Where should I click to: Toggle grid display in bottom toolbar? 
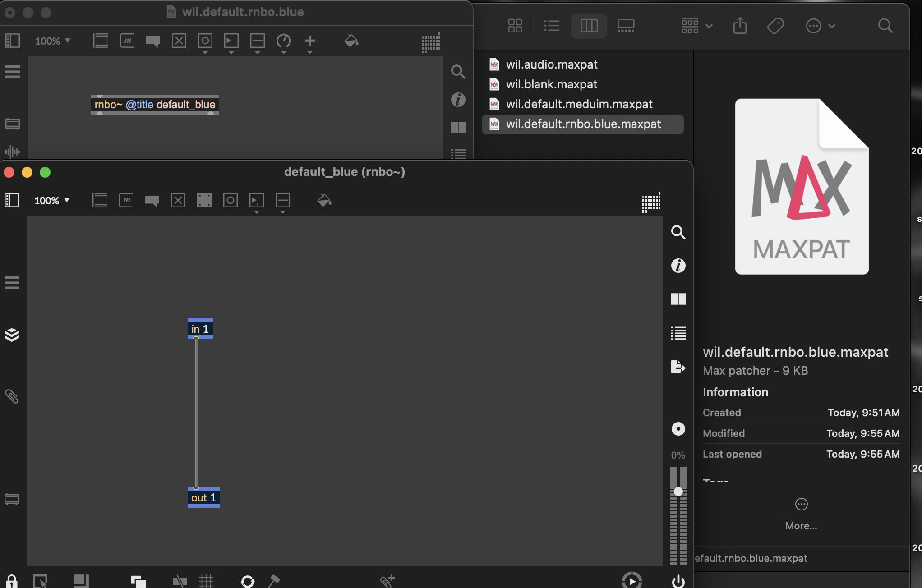point(206,581)
